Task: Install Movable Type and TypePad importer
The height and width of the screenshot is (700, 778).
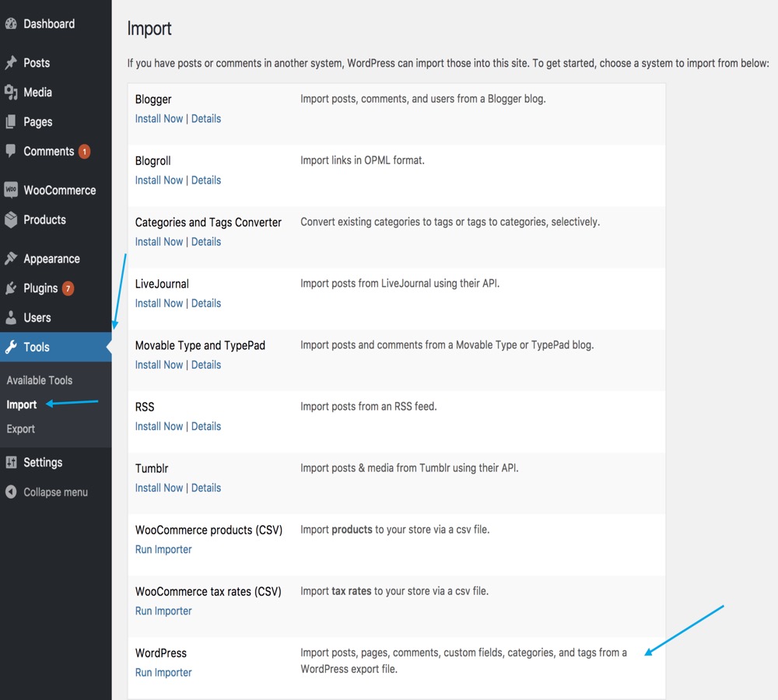Action: tap(159, 365)
